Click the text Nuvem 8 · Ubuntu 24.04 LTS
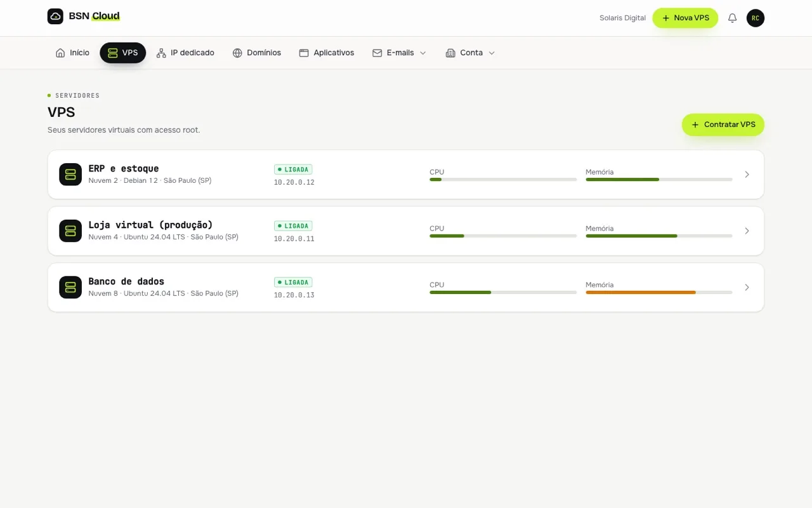Screen dimensions: 812x508 136,293
